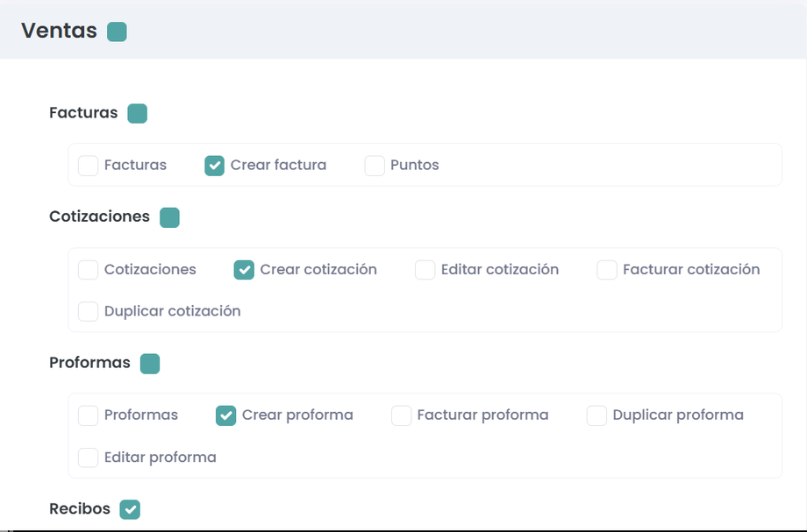Enable the Editar cotización checkbox
This screenshot has height=532, width=807.
coord(425,270)
